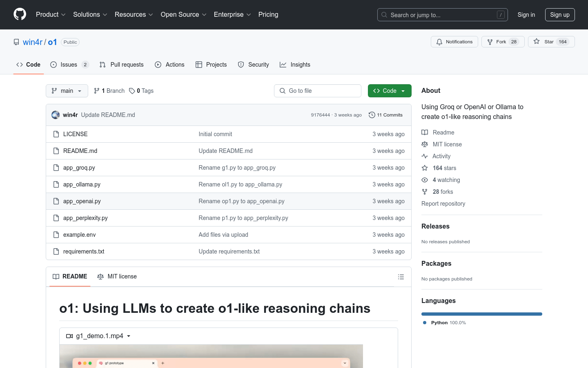Switch to the Issues tab
This screenshot has width=588, height=368.
[x=69, y=65]
